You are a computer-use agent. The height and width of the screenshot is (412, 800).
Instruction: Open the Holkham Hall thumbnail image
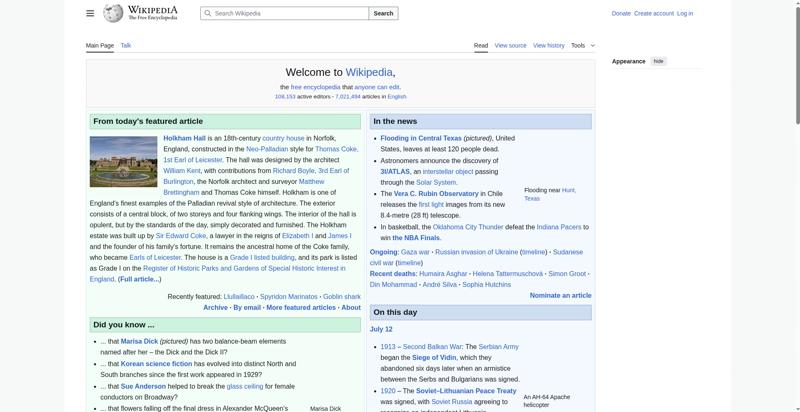[123, 162]
